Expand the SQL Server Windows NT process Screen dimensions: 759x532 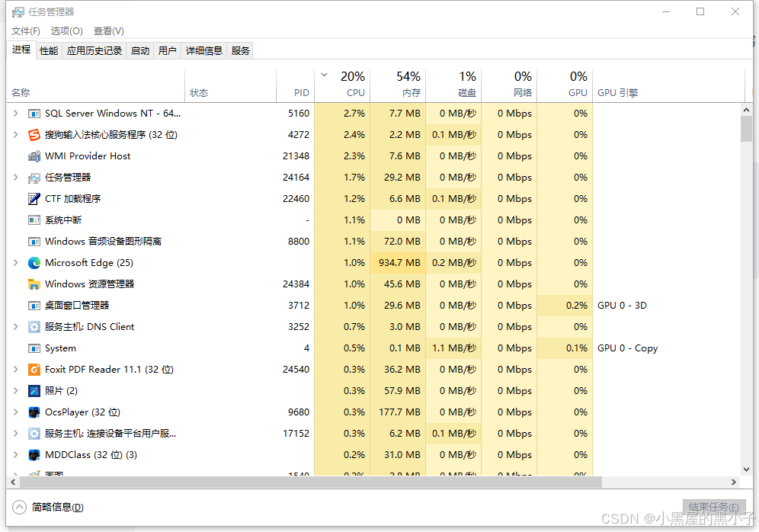15,114
